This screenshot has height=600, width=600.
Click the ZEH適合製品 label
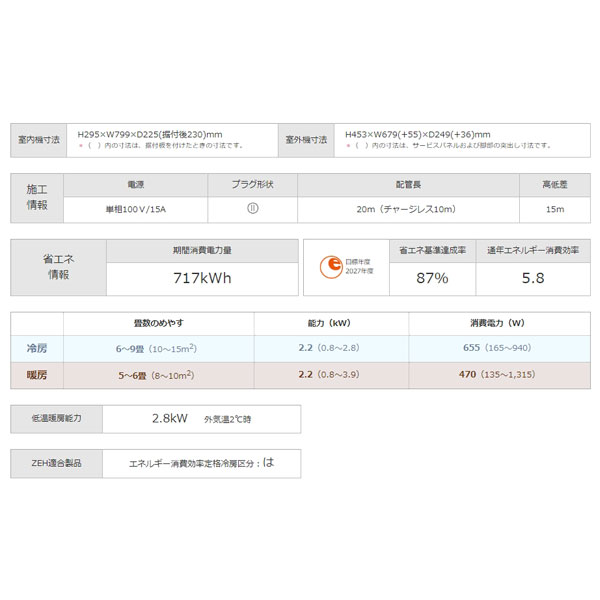tap(55, 462)
